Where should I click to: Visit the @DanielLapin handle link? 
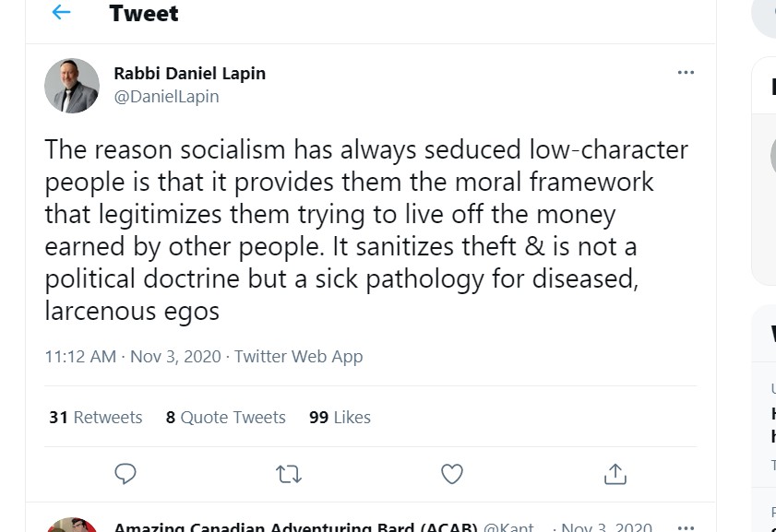point(166,96)
